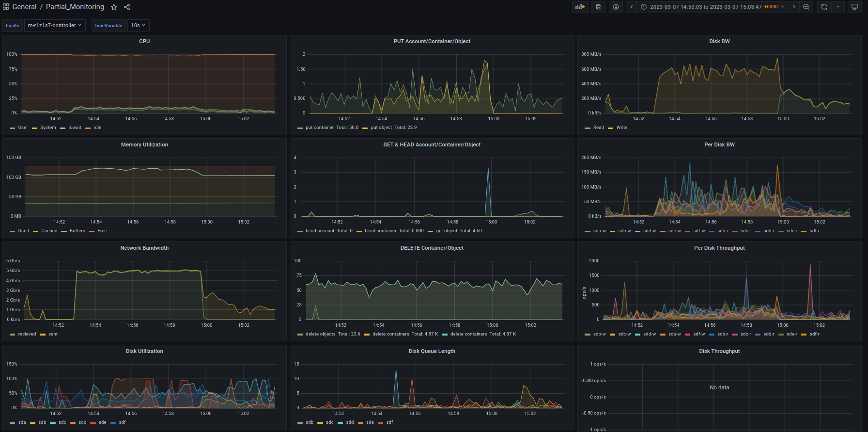Open the Disk Queue Length panel title menu
The height and width of the screenshot is (432, 868).
432,351
